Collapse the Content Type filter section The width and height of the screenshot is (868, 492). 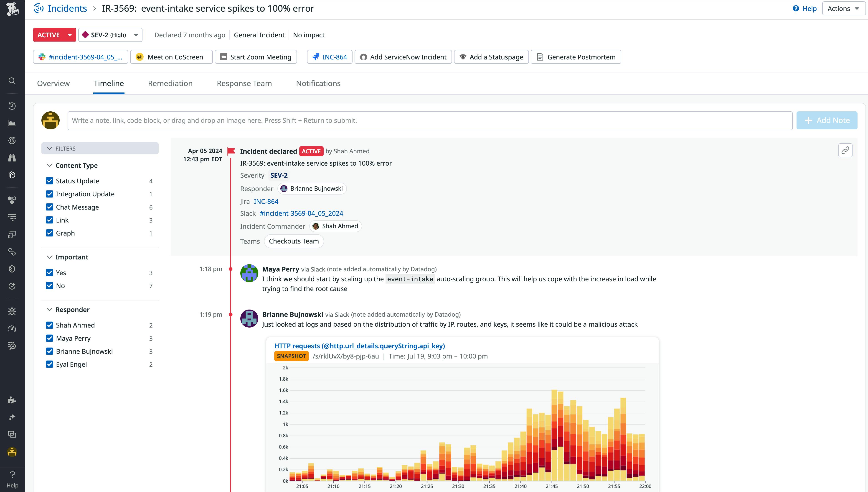point(49,165)
